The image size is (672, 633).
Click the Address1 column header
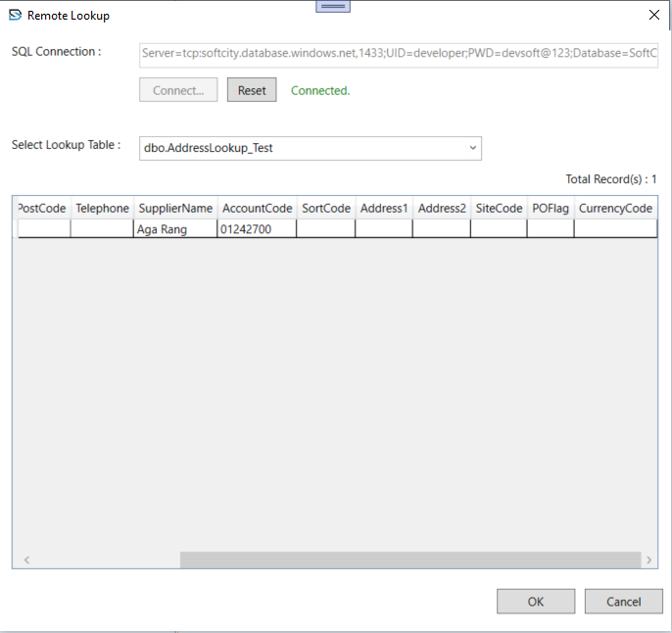tap(384, 209)
